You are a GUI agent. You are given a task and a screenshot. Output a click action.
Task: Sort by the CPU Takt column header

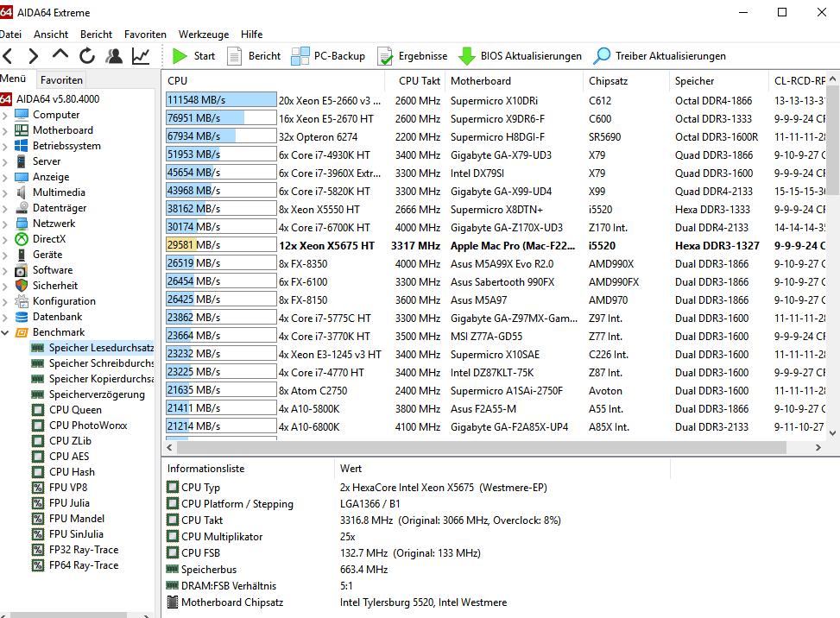415,81
